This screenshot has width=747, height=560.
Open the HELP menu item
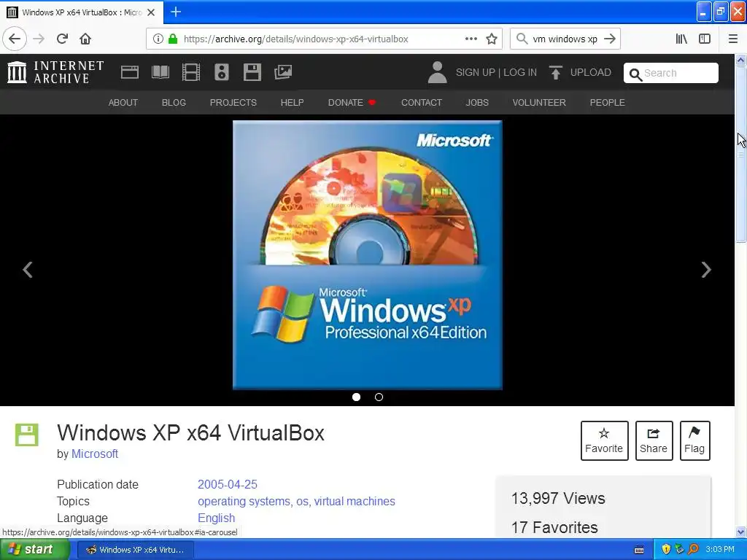click(x=292, y=102)
